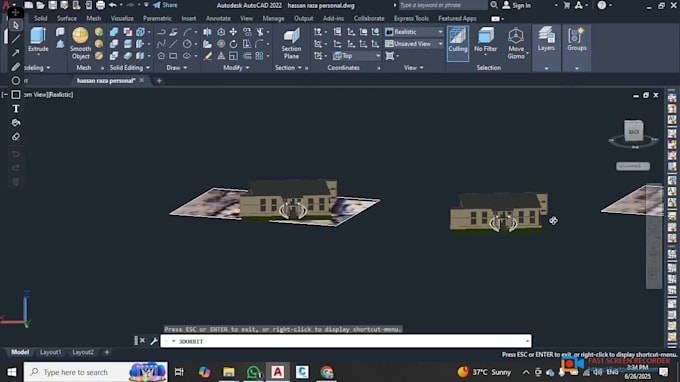The image size is (680, 382).
Task: Open the Annotate ribbon tab
Action: (x=218, y=19)
